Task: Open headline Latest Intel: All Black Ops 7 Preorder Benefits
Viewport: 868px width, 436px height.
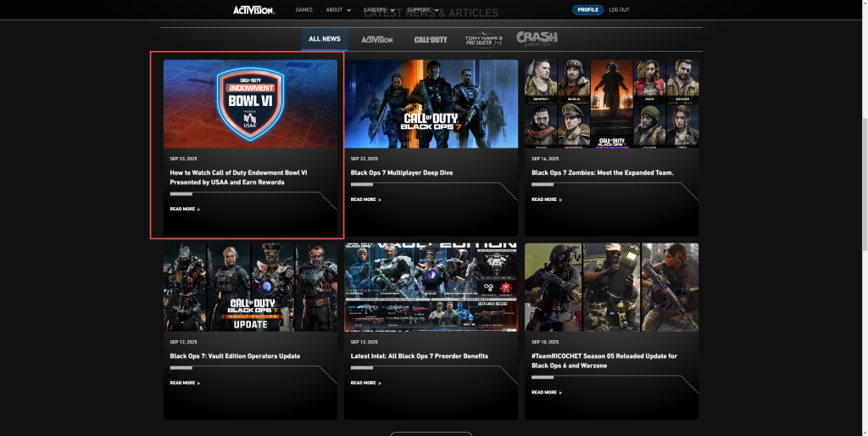Action: pyautogui.click(x=420, y=356)
